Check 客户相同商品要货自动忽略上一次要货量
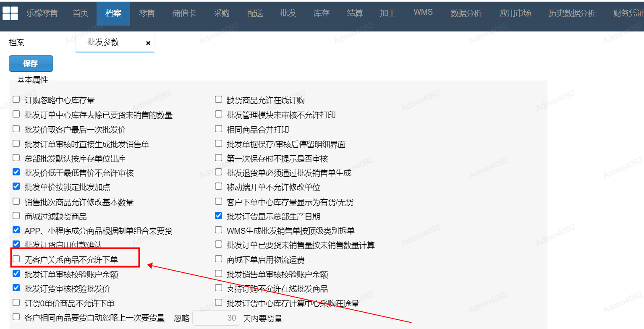644x329 pixels. [16, 317]
